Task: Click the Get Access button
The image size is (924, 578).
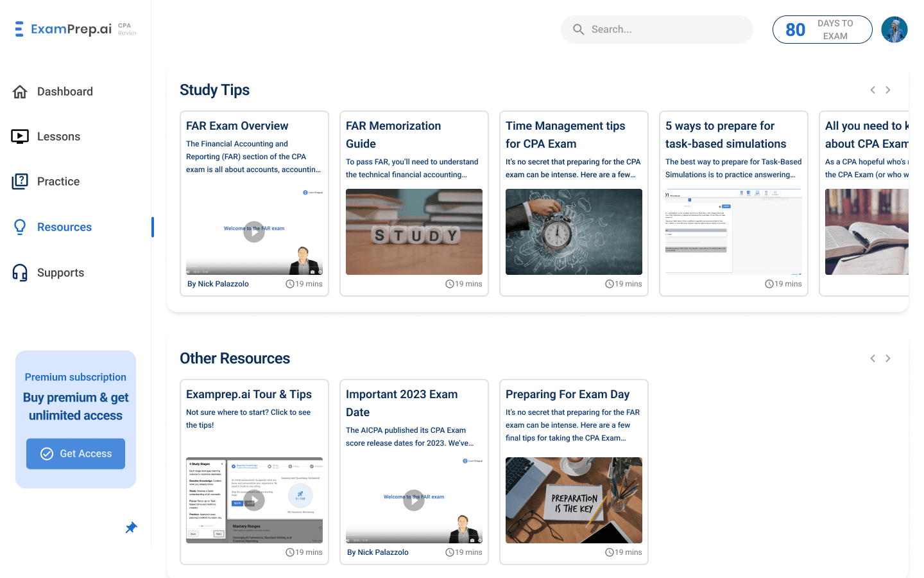Action: [x=76, y=454]
